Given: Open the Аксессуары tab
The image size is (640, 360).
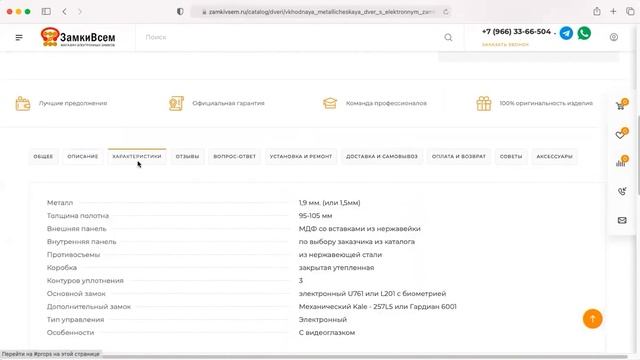Looking at the screenshot, I should 554,156.
